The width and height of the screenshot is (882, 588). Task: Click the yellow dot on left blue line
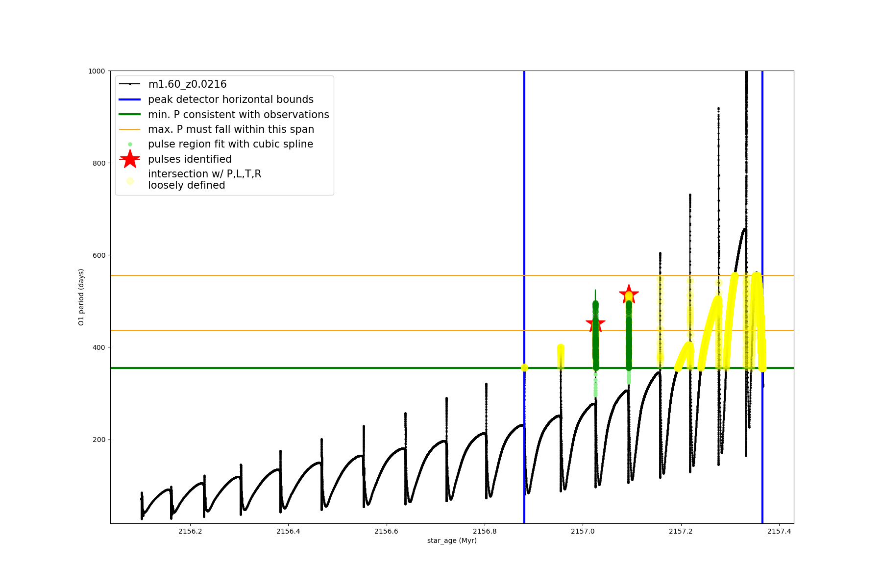[524, 367]
